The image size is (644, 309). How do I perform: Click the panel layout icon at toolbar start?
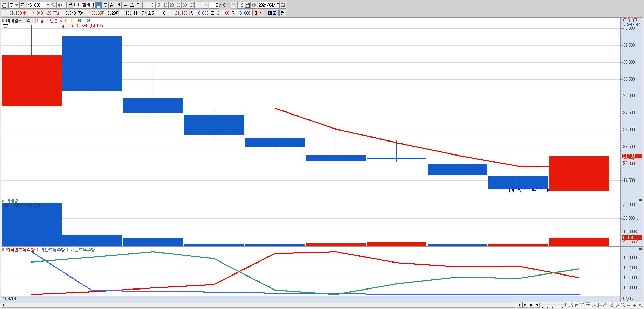coord(5,5)
